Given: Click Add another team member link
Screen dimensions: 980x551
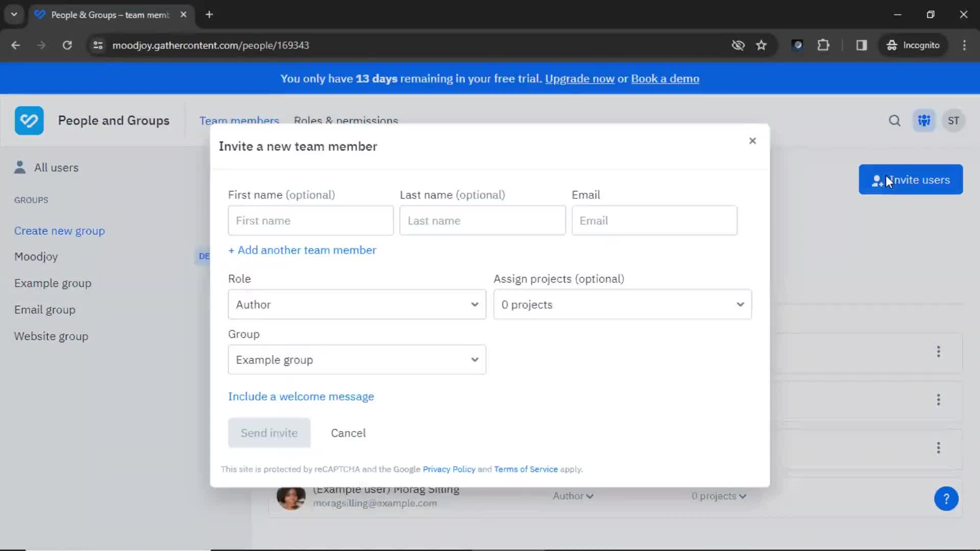Looking at the screenshot, I should point(302,249).
